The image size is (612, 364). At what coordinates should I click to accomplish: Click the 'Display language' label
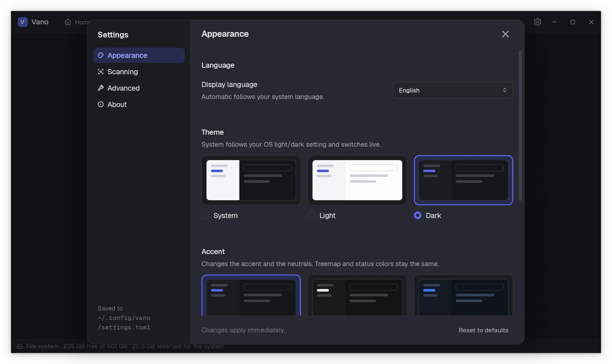(x=229, y=84)
